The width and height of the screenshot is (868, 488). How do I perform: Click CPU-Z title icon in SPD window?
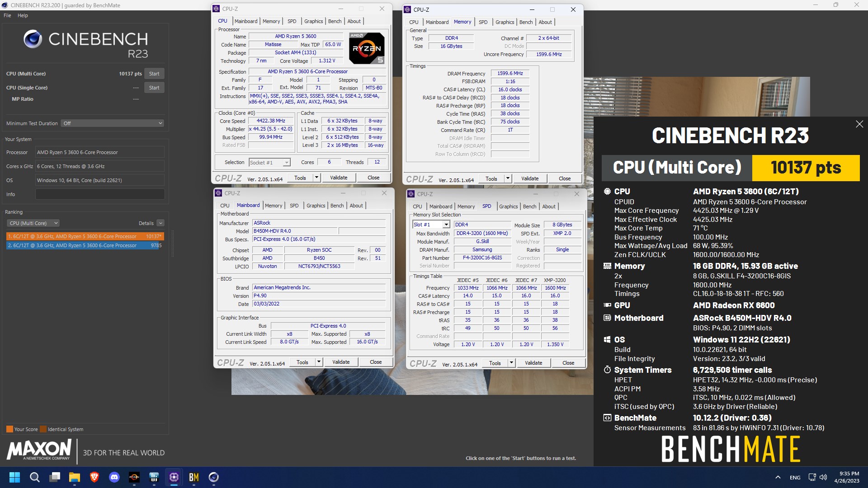tap(411, 194)
